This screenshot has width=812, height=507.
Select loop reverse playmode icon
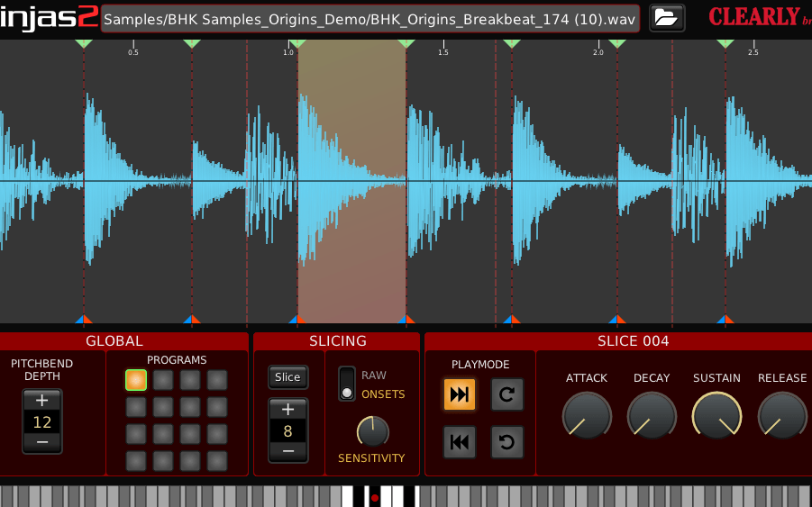pos(507,442)
